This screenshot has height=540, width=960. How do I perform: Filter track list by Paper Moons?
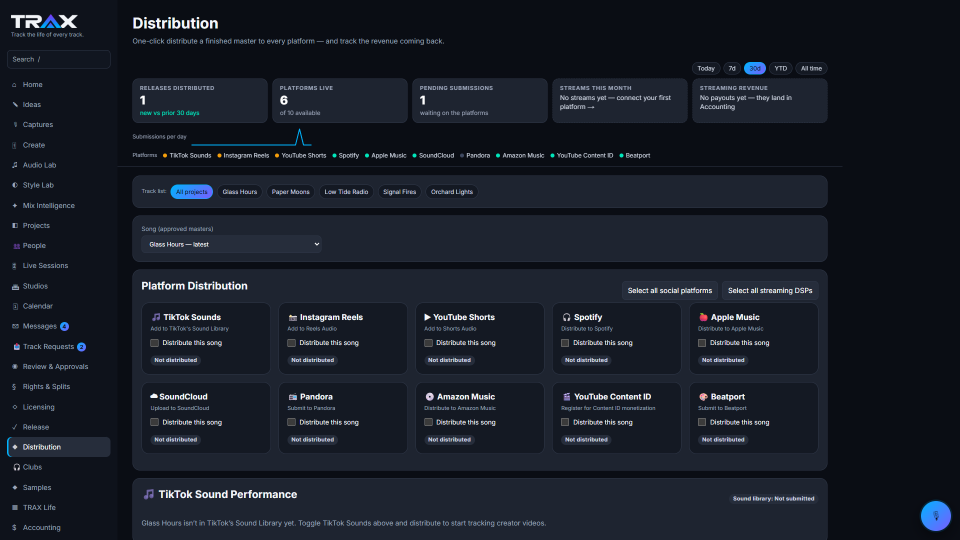pos(290,192)
